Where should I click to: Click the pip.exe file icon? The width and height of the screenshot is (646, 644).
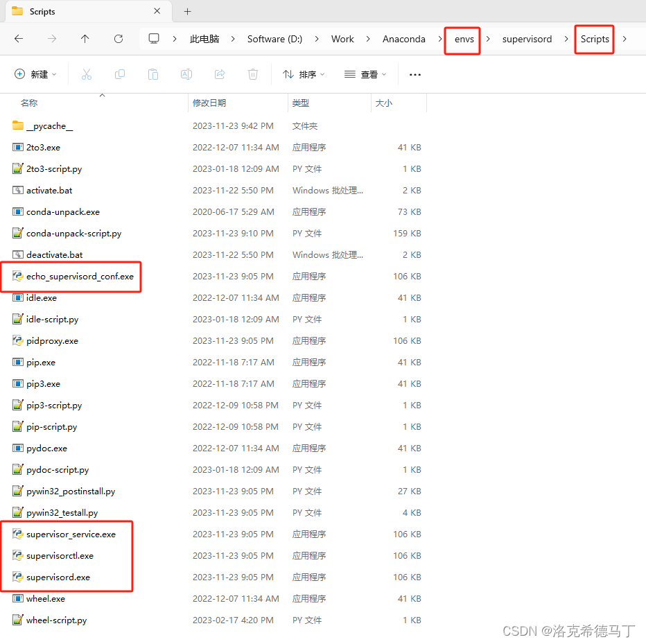[x=18, y=362]
